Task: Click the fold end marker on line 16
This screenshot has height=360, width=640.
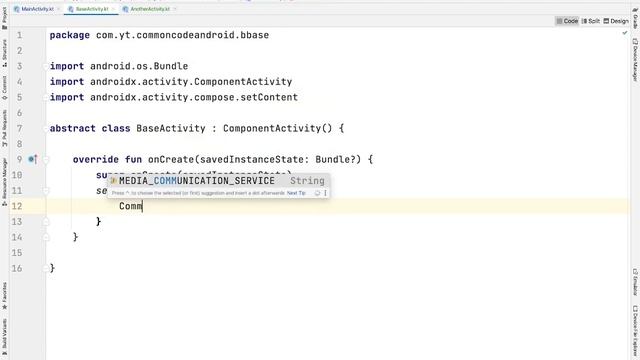Action: 46,268
